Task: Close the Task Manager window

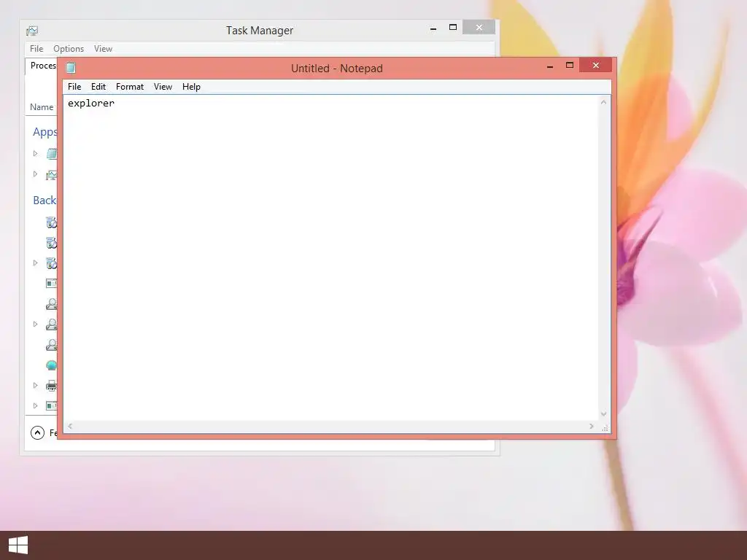Action: [x=479, y=27]
